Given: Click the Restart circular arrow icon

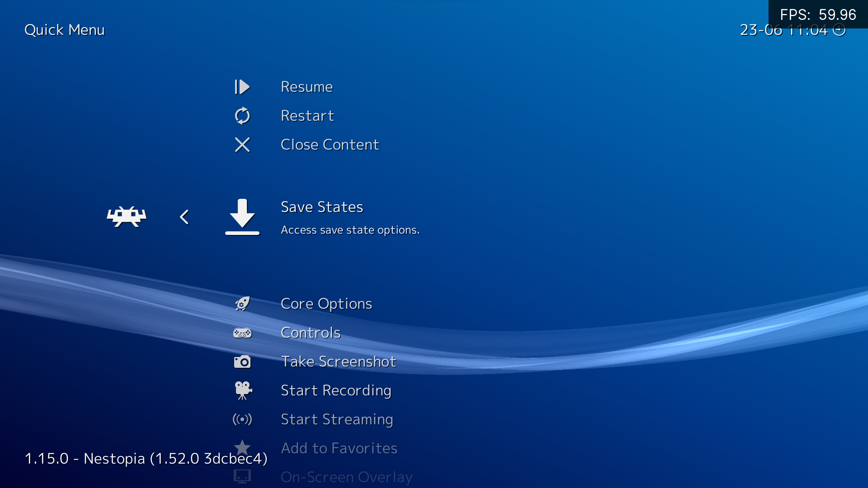Looking at the screenshot, I should pyautogui.click(x=242, y=116).
